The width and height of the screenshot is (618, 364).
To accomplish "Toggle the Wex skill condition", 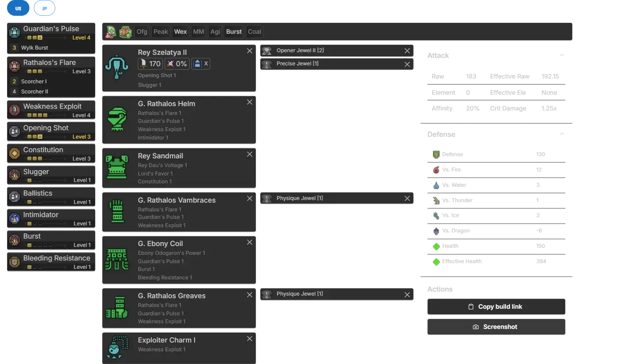I will (180, 32).
